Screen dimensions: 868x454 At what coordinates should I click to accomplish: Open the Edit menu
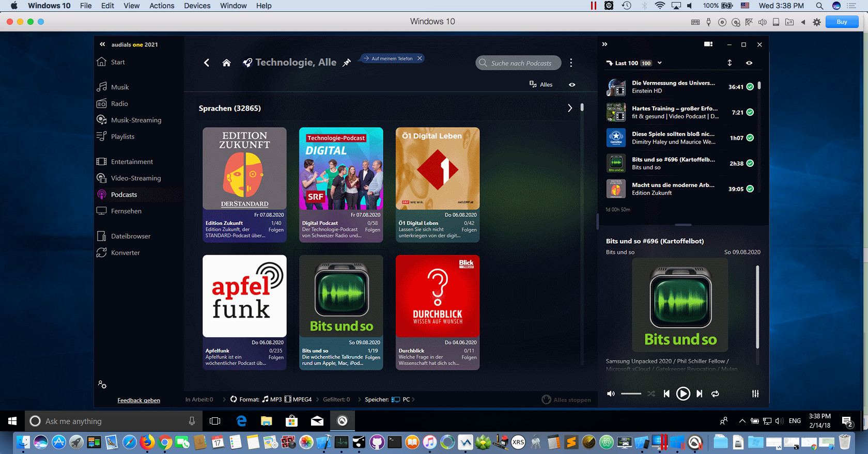point(107,6)
